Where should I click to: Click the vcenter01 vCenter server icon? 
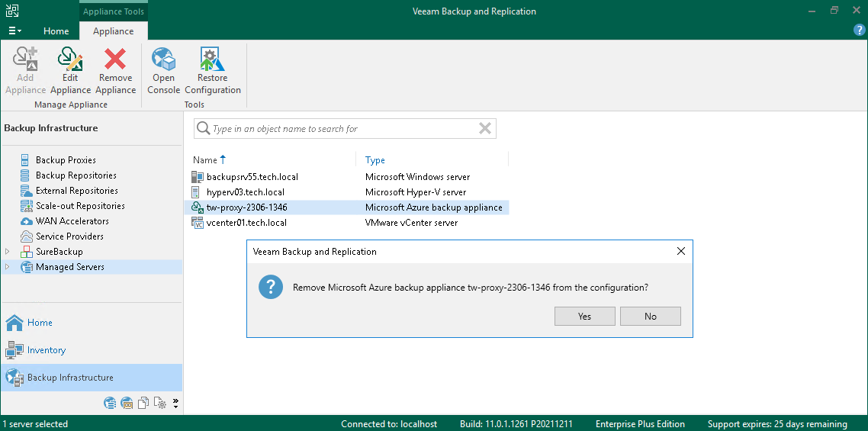click(x=197, y=223)
